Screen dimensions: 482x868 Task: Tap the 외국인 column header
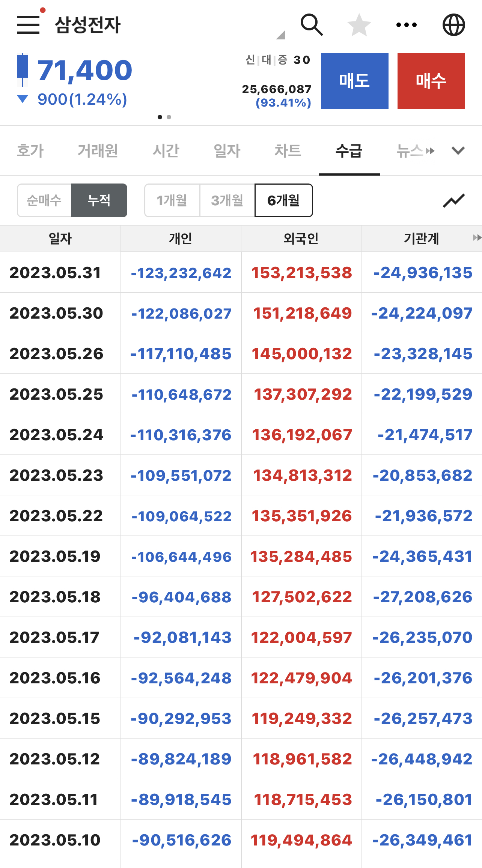pyautogui.click(x=301, y=238)
